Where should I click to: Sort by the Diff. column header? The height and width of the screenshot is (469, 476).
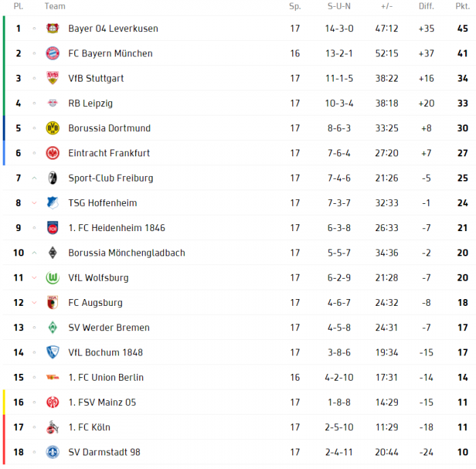click(x=426, y=6)
